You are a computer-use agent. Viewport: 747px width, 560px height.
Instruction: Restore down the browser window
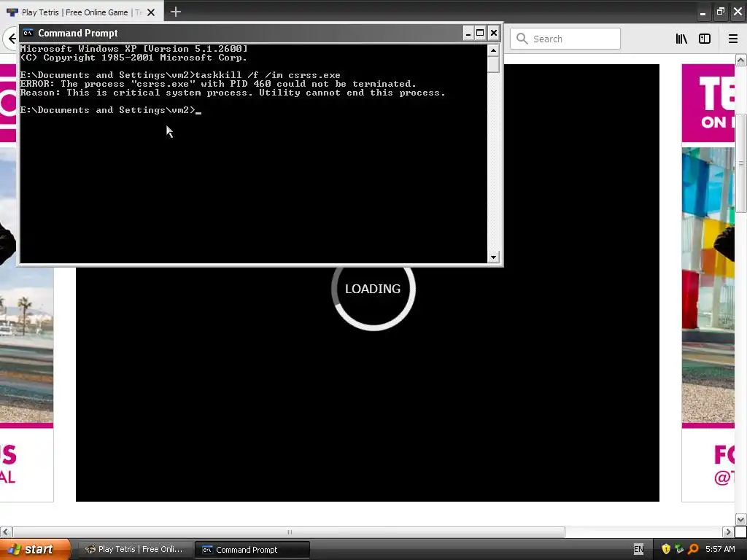[x=720, y=12]
